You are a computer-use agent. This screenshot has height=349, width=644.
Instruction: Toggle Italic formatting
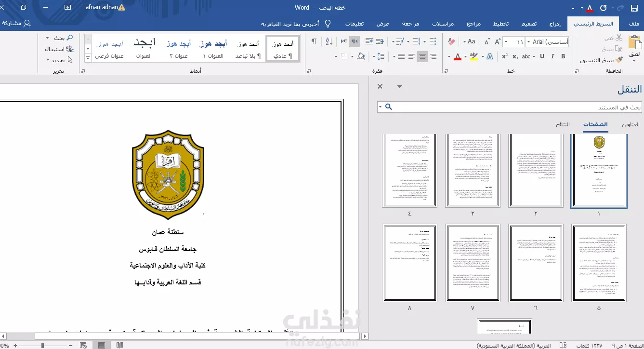point(552,56)
